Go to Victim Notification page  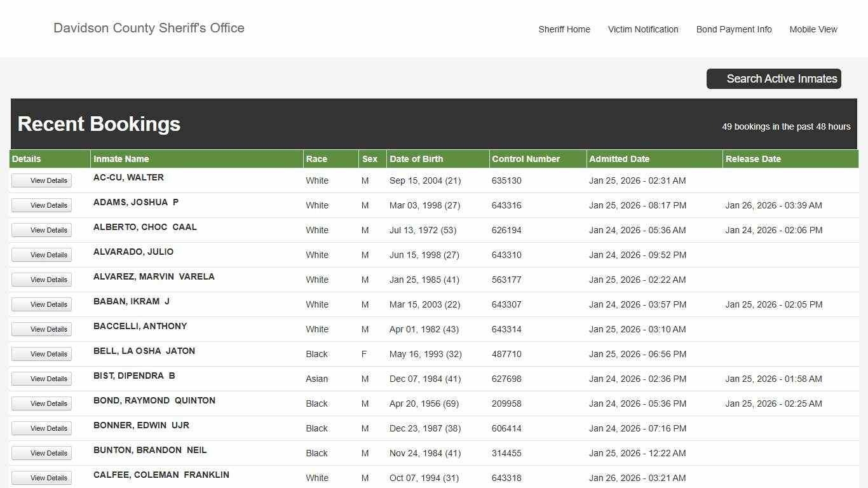click(x=642, y=29)
